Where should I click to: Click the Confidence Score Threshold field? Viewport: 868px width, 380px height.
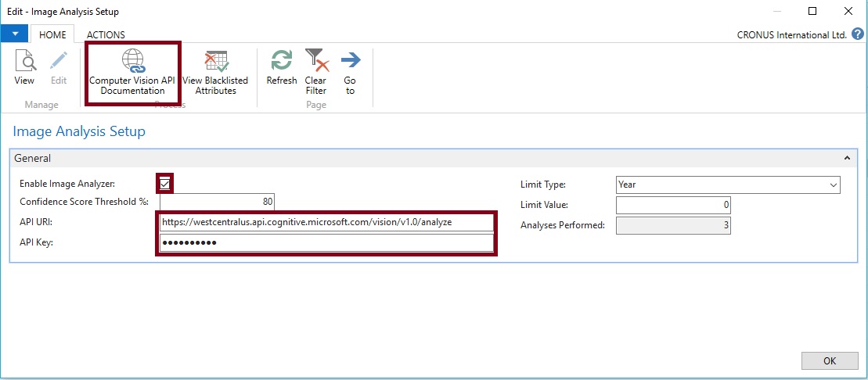[217, 203]
